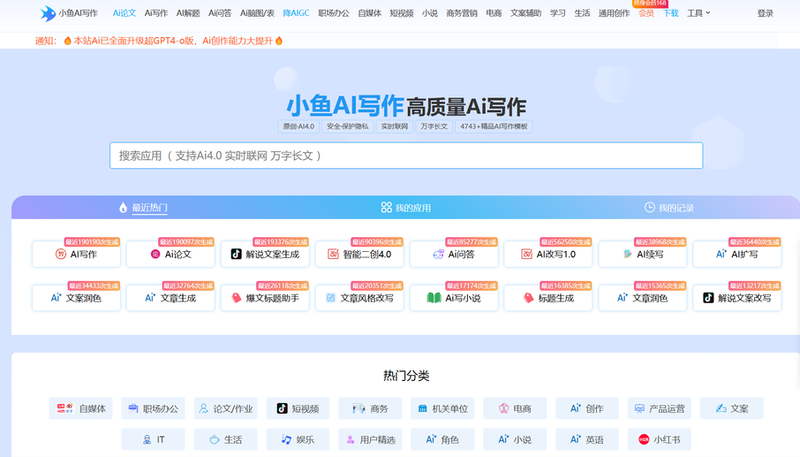Image resolution: width=800 pixels, height=457 pixels.
Task: Choose the IT category
Action: tap(153, 440)
